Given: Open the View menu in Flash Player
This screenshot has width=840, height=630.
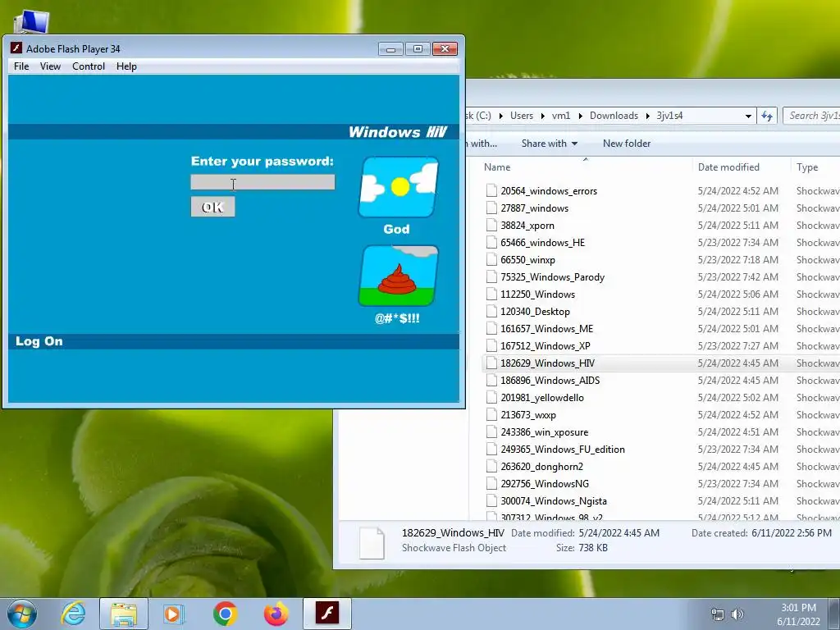Looking at the screenshot, I should click(50, 66).
